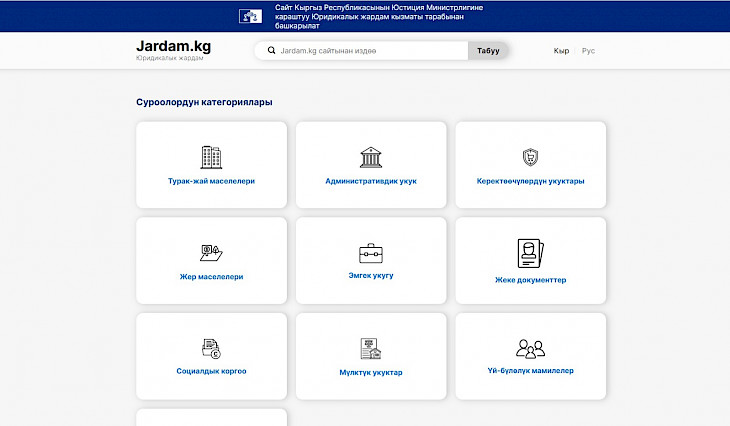Focus the Jardam.kg site search field
The height and width of the screenshot is (426, 730).
(361, 50)
